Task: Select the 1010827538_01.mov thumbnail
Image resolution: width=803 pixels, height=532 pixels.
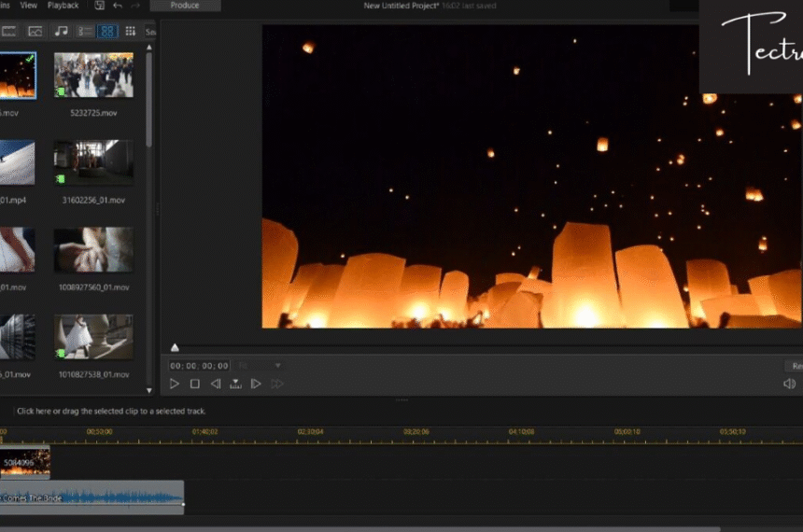Action: [93, 337]
